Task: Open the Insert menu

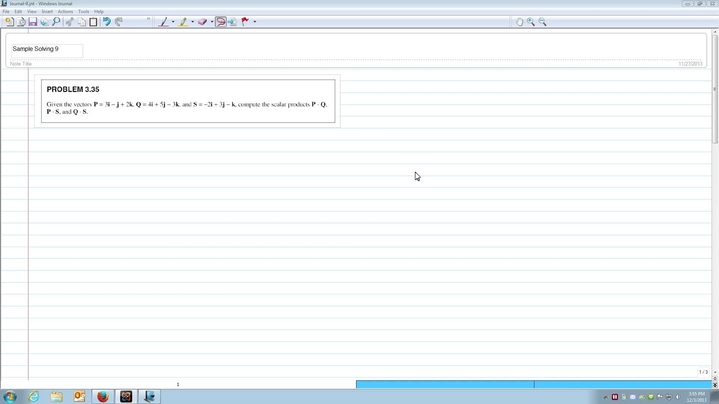Action: (x=47, y=11)
